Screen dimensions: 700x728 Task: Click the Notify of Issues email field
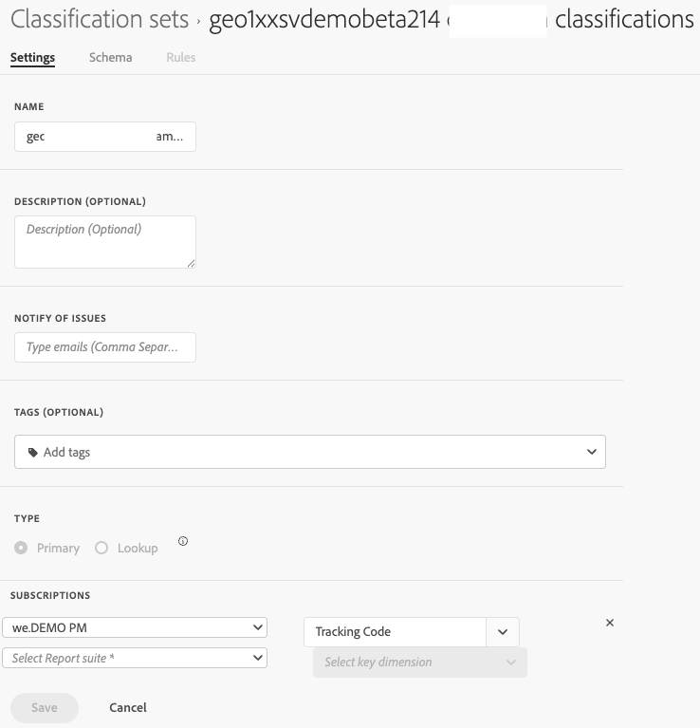104,347
